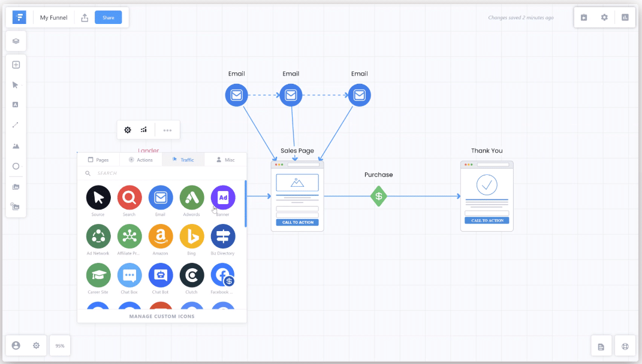642x364 pixels.
Task: Select the Adwords traffic icon
Action: (192, 198)
